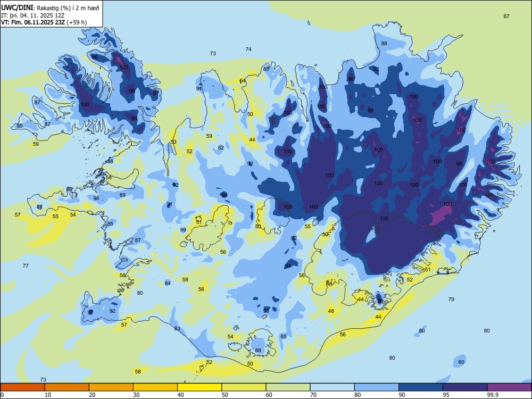This screenshot has width=532, height=399.
Task: Click the 90 tick label on the legend scale
Action: tap(402, 395)
